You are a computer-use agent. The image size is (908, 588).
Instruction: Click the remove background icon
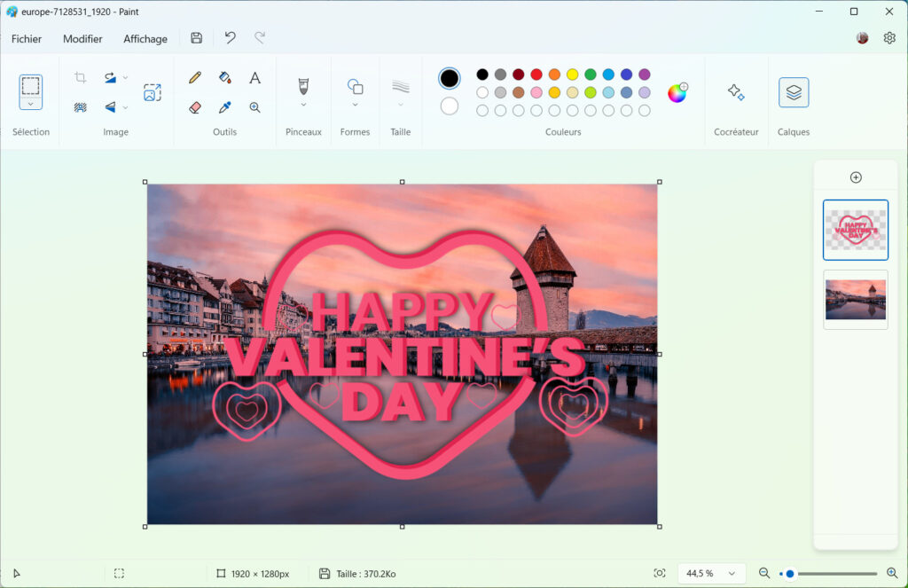[81, 106]
